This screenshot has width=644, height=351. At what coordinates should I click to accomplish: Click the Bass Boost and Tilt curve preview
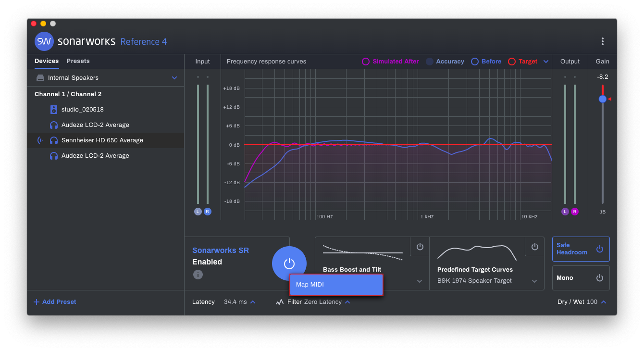(x=363, y=252)
